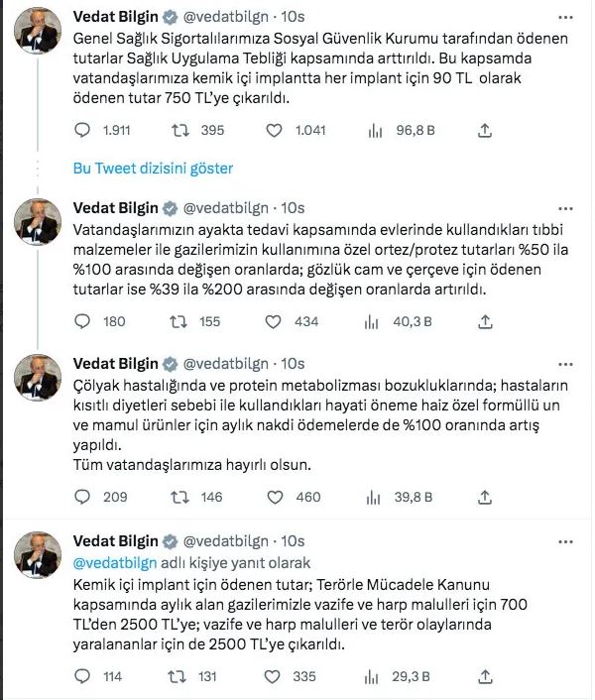Open Vedat Bilgin's name on the last tweet

(115, 540)
